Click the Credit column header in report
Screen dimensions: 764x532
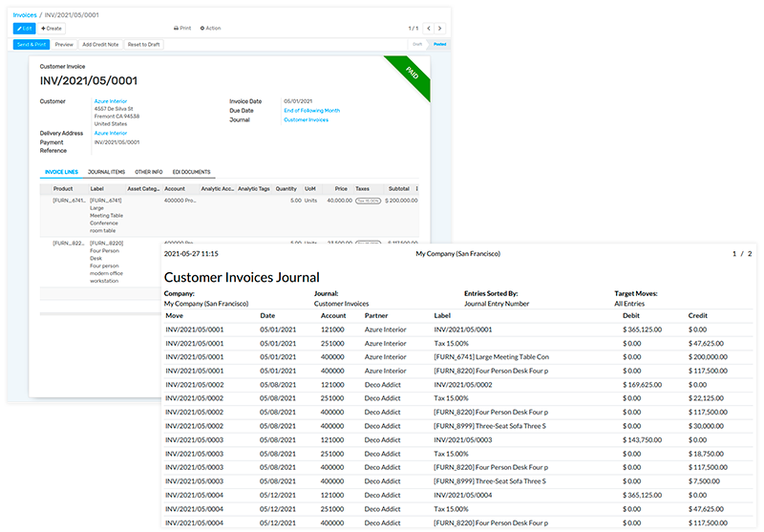click(x=698, y=316)
